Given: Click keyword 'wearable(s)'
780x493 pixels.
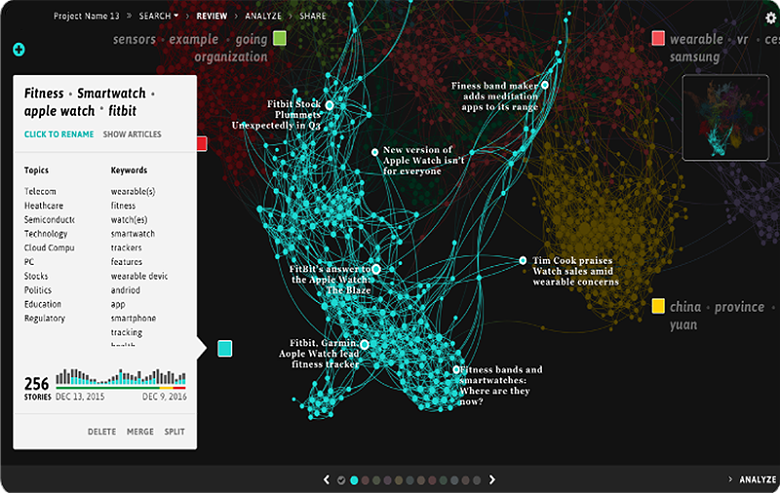Looking at the screenshot, I should [133, 192].
